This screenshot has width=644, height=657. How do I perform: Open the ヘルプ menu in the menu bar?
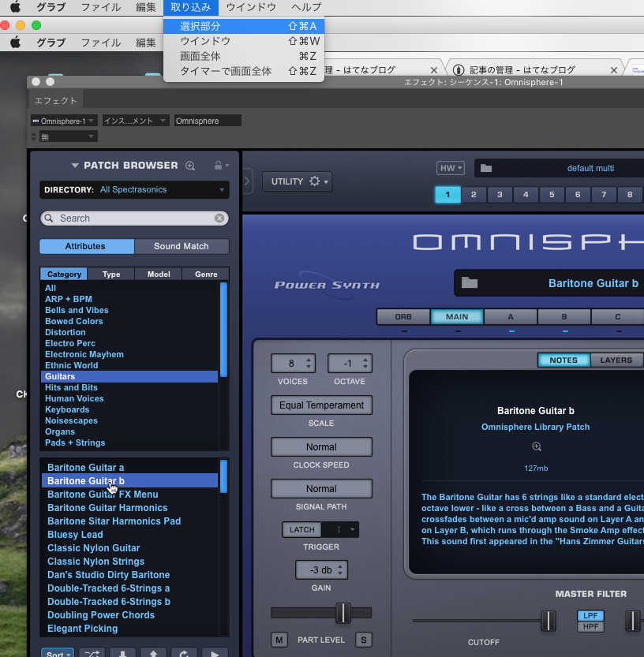point(306,7)
